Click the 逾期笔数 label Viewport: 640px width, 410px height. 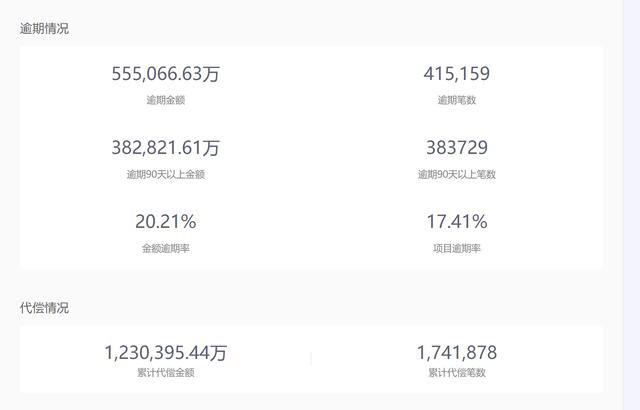[457, 100]
